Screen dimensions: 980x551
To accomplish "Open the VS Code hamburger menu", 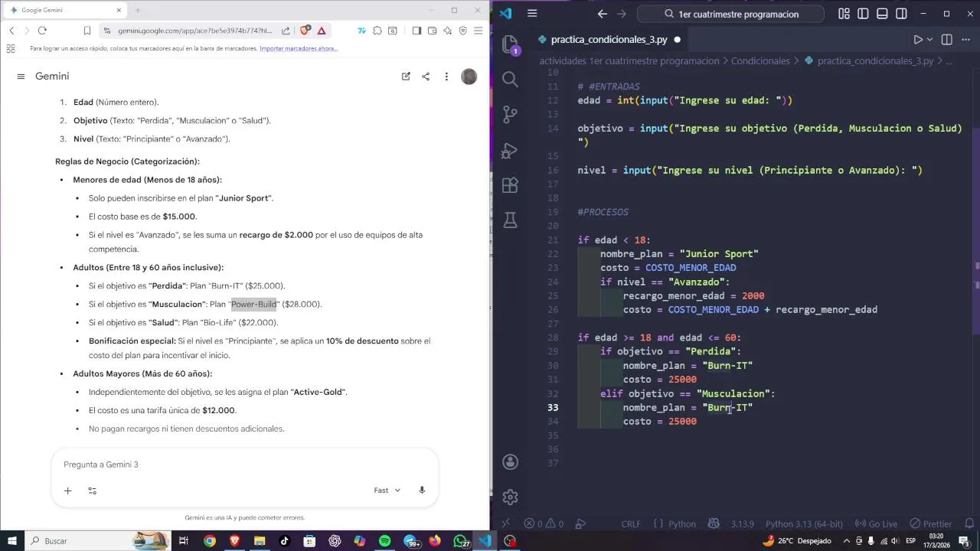I will [x=532, y=14].
